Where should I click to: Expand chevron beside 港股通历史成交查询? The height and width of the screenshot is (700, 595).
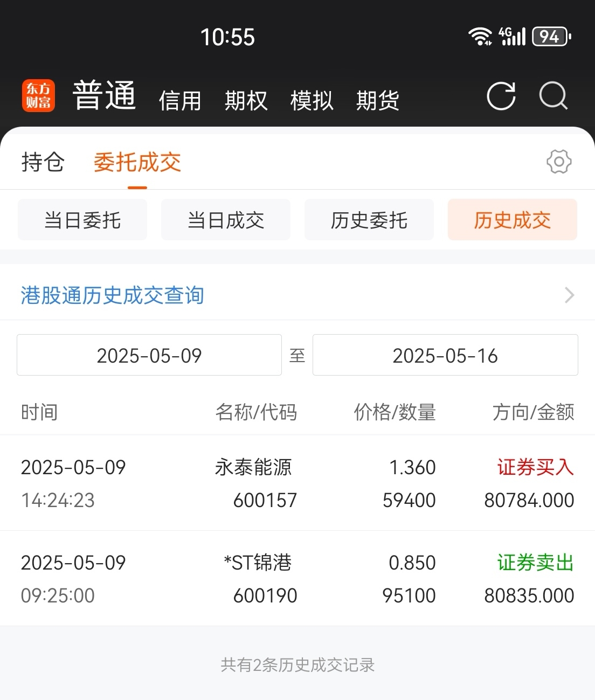(x=569, y=295)
